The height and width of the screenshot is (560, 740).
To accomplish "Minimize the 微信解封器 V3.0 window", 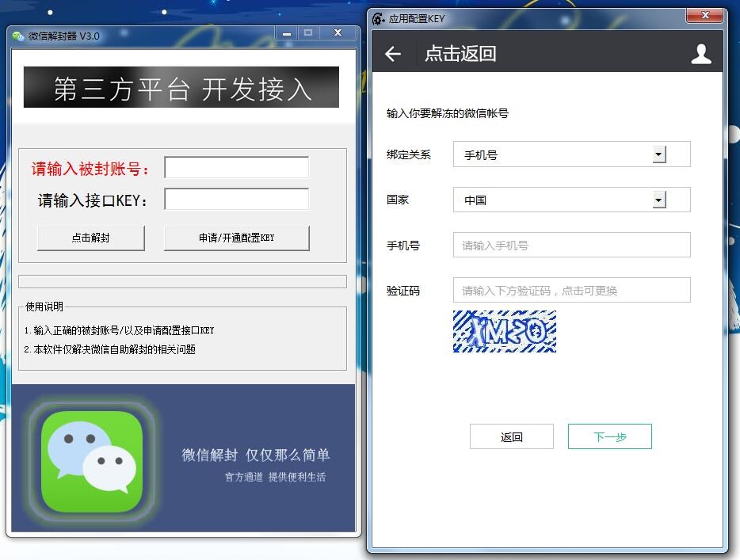I will click(x=287, y=33).
